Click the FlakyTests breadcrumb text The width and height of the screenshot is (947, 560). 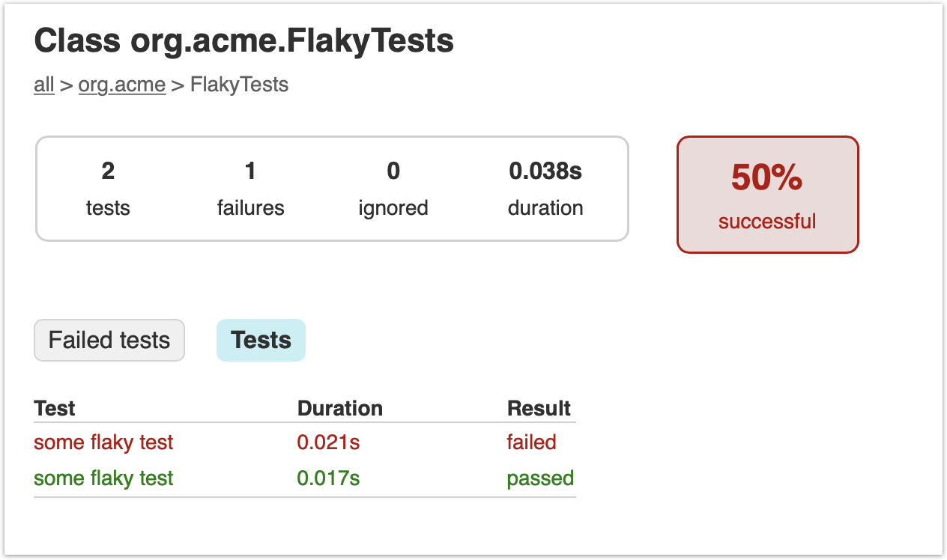(x=239, y=85)
